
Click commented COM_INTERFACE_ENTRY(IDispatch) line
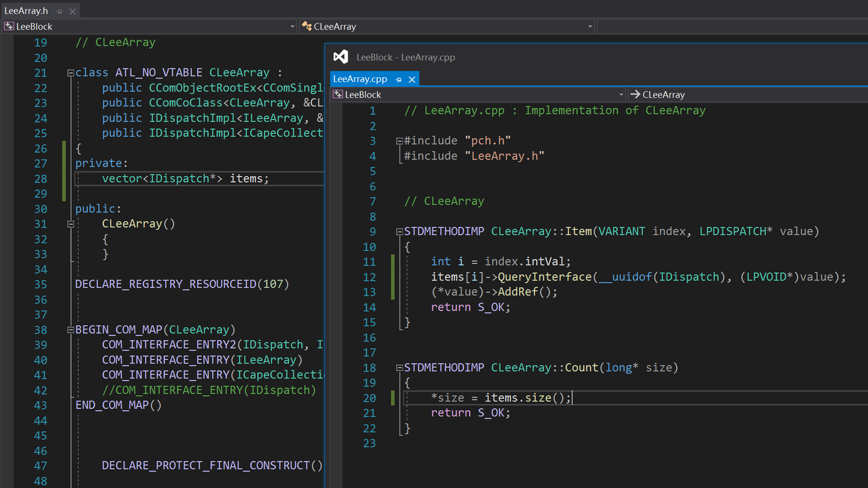pyautogui.click(x=209, y=390)
